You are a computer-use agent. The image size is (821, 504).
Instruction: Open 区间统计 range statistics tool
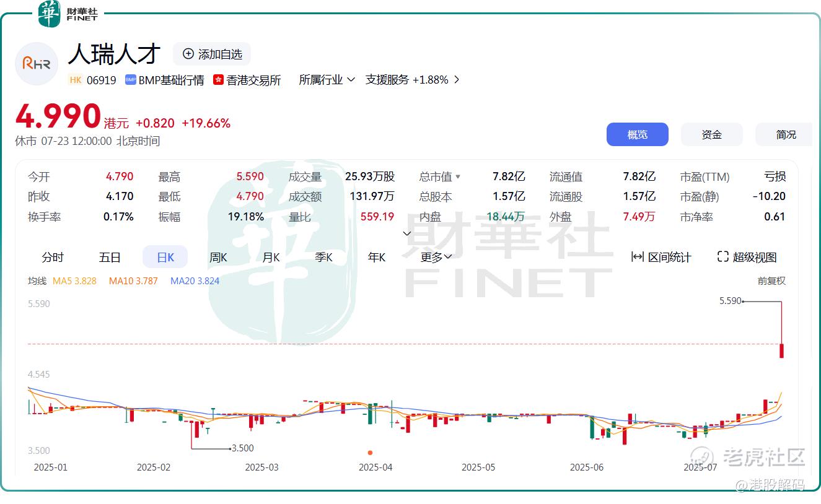click(661, 257)
